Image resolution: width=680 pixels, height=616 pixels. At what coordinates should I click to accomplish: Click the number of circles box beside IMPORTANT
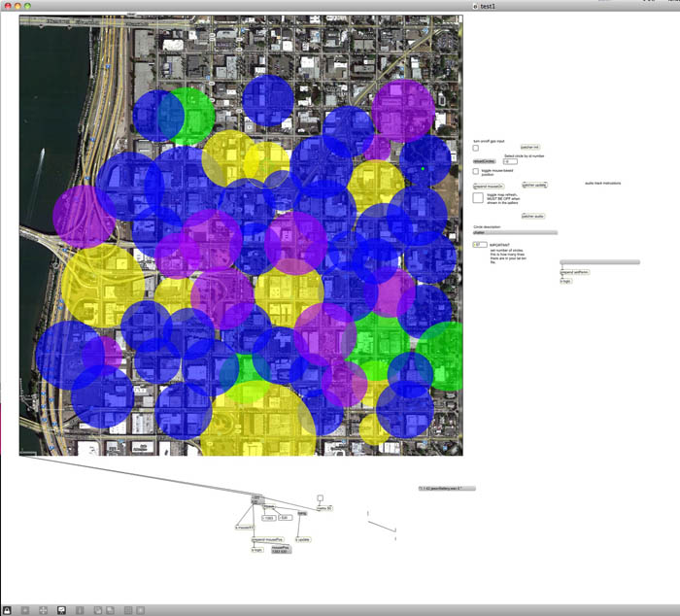479,245
